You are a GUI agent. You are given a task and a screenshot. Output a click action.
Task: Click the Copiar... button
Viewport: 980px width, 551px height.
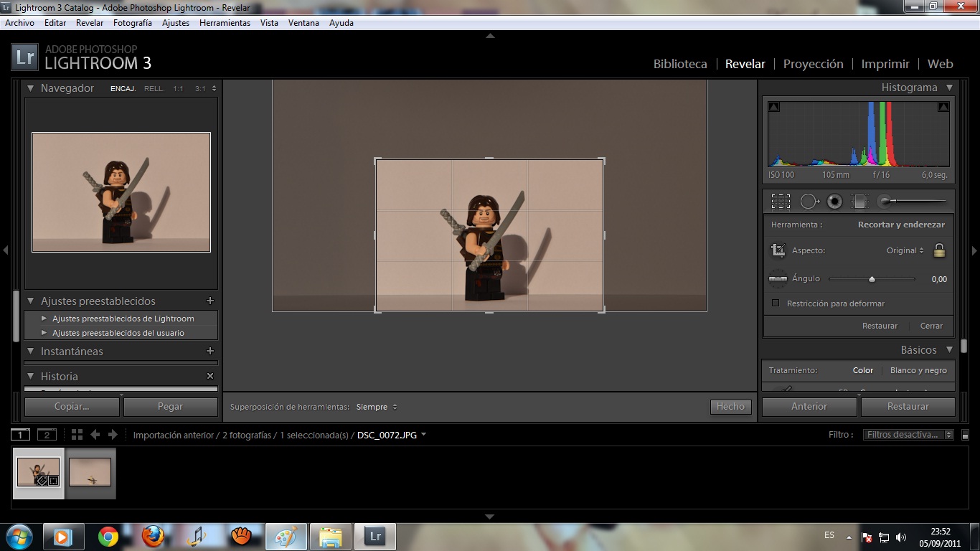click(x=72, y=406)
